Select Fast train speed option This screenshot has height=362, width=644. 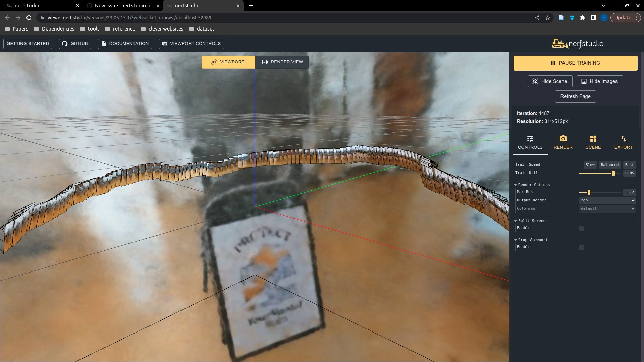click(x=629, y=165)
